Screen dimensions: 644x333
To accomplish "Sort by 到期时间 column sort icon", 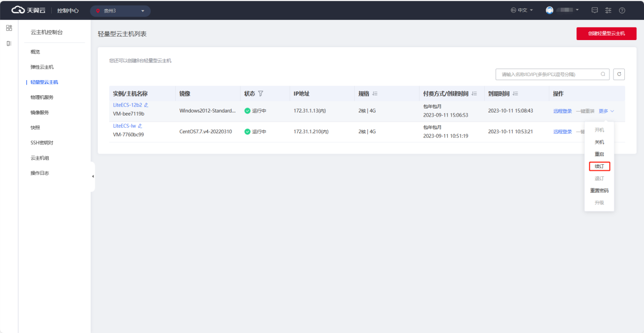I will point(515,94).
